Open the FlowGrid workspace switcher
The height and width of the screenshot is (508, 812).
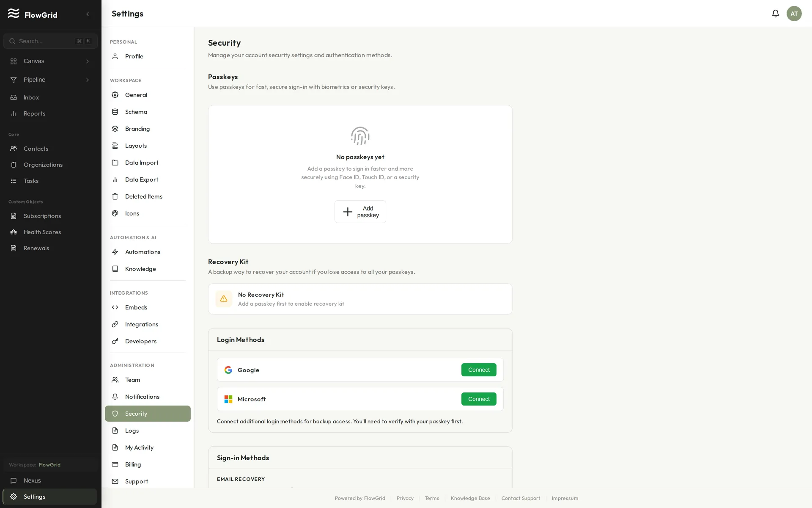click(x=50, y=465)
